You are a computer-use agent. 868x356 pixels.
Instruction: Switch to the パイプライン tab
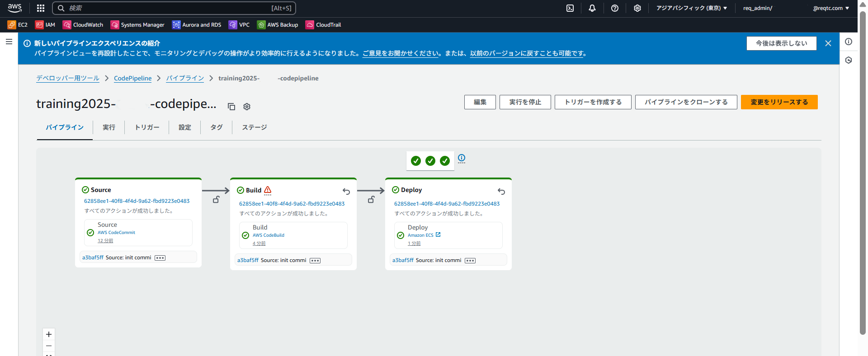pyautogui.click(x=65, y=127)
